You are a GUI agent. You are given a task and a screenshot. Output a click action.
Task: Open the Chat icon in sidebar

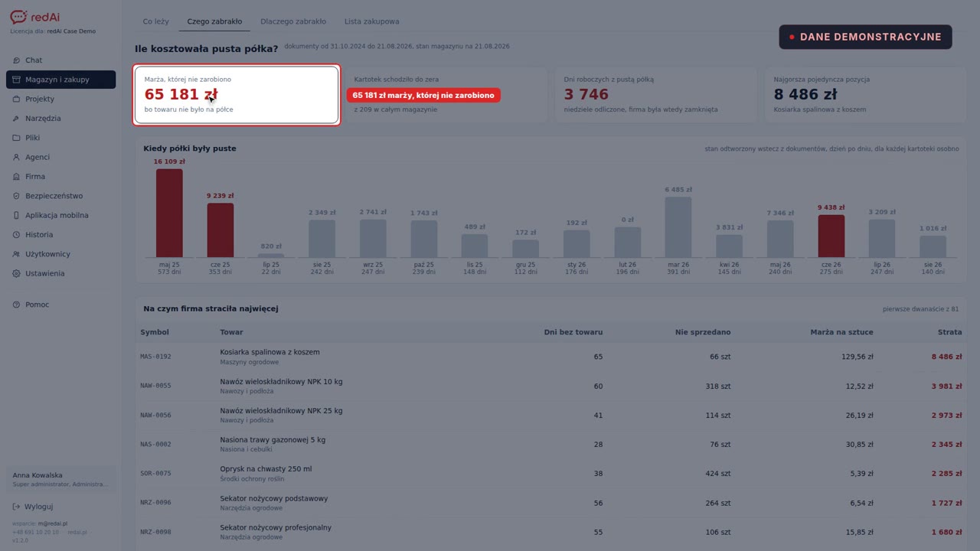click(x=17, y=60)
